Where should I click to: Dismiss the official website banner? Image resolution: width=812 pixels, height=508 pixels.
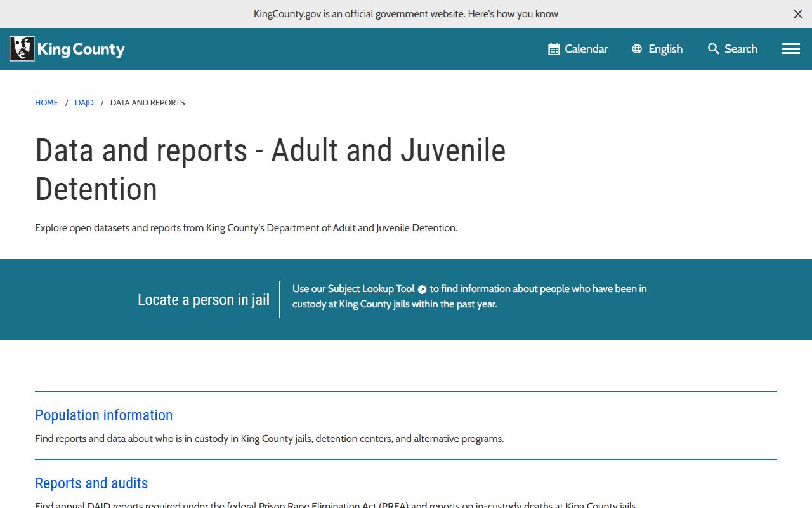point(798,14)
